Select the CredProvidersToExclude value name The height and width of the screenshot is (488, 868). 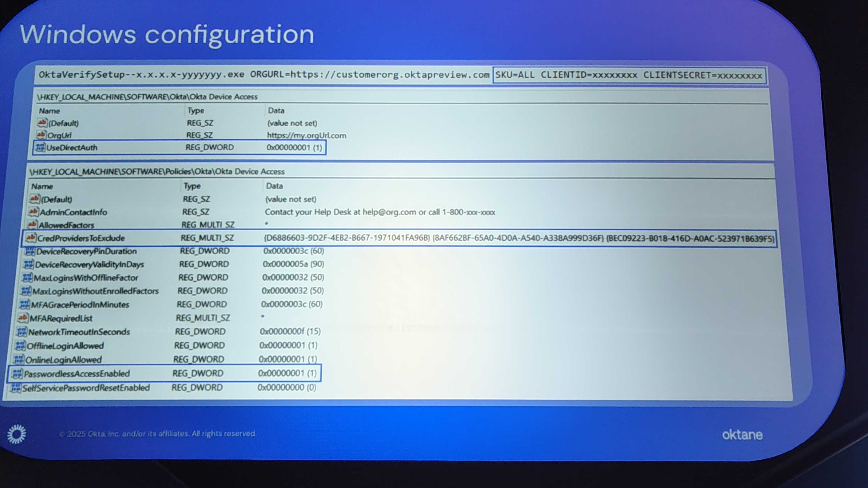(x=81, y=238)
